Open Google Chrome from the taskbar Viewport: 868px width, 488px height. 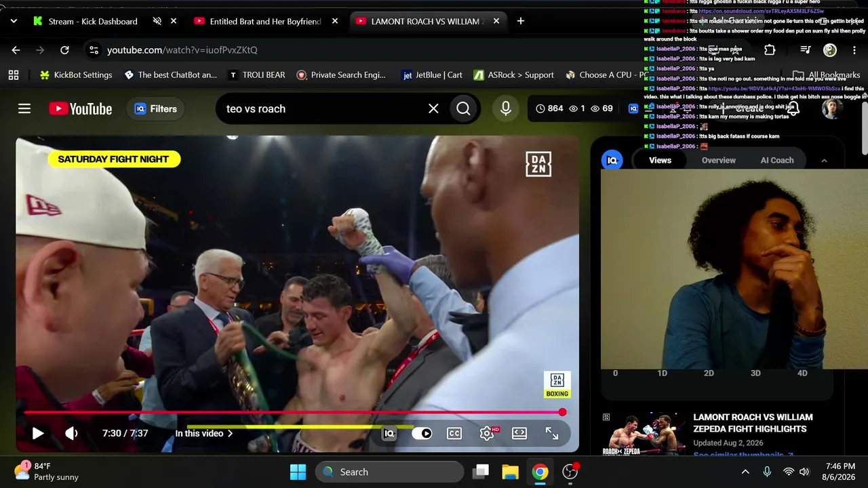(540, 472)
